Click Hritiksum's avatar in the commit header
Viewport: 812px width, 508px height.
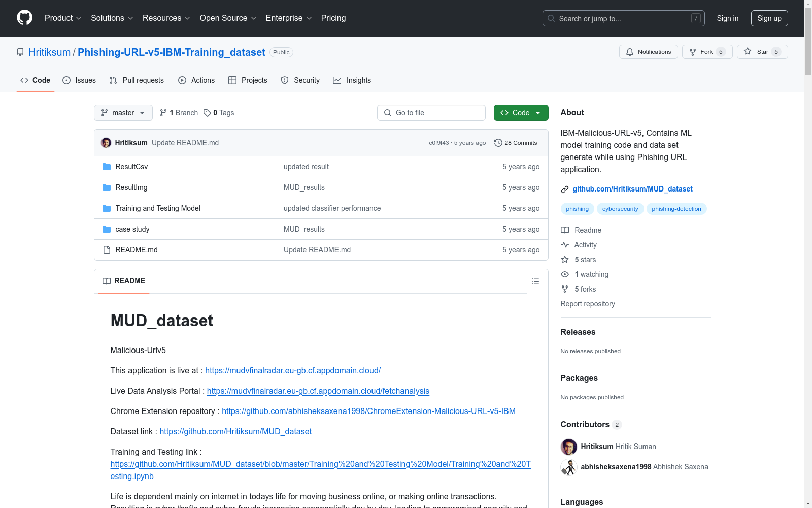pyautogui.click(x=106, y=143)
